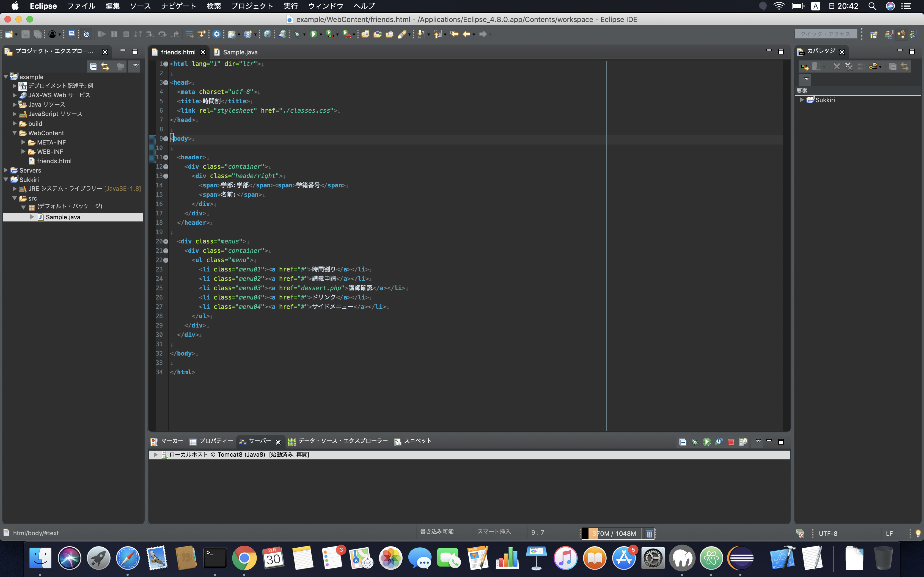
Task: Click the Debug bug icon in main toolbar
Action: 297,34
